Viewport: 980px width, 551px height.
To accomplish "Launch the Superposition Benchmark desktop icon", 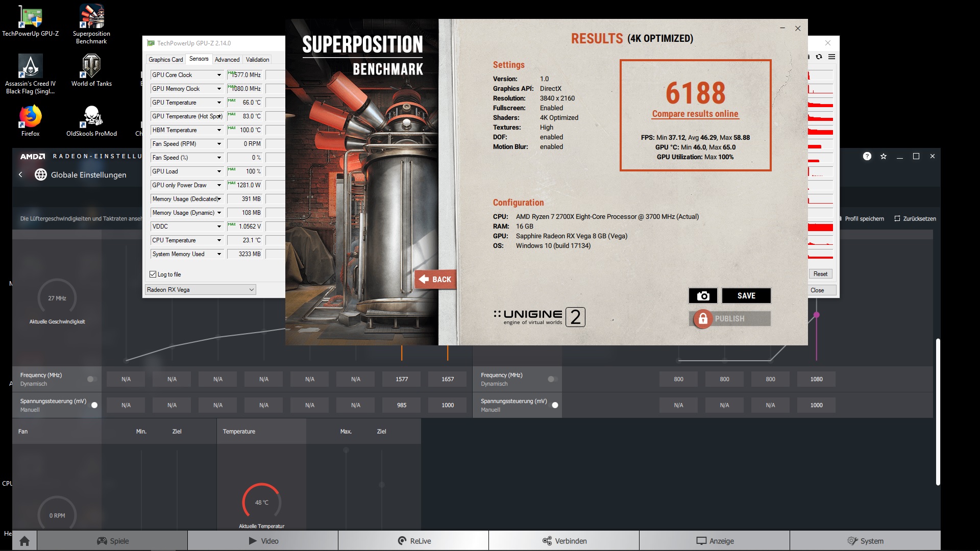I will coord(91,24).
